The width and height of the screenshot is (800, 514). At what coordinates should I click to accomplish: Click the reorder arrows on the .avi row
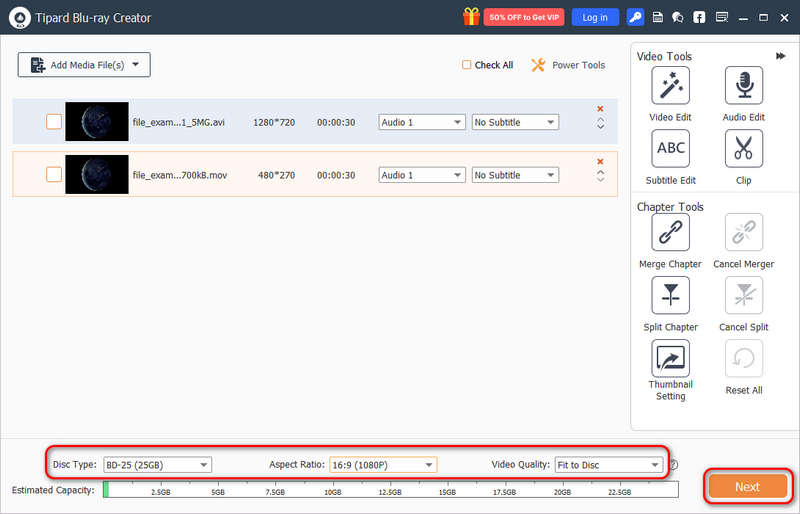tap(601, 124)
